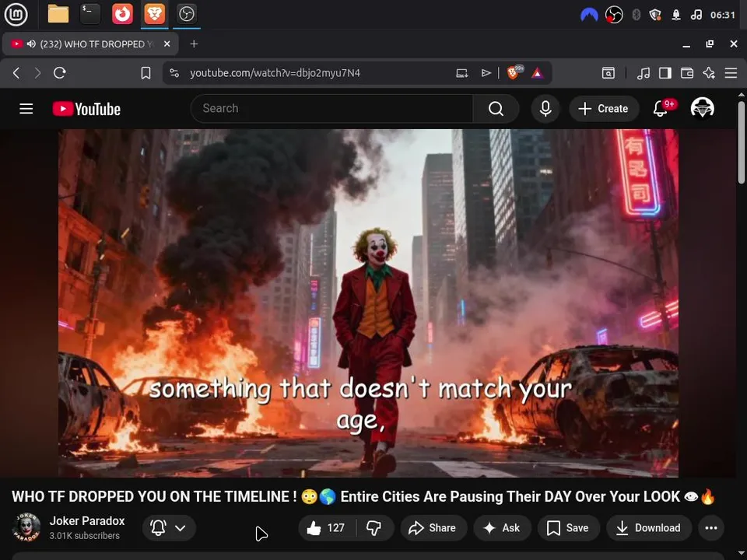Bookmark this page in Brave
The width and height of the screenshot is (747, 560).
146,73
